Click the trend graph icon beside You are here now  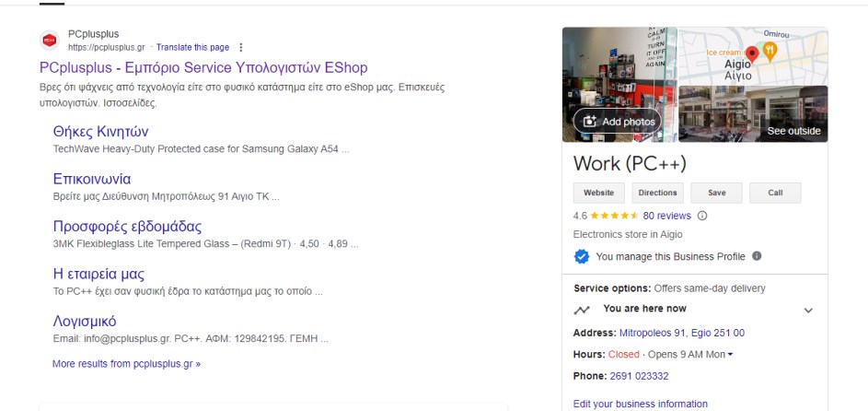point(581,311)
